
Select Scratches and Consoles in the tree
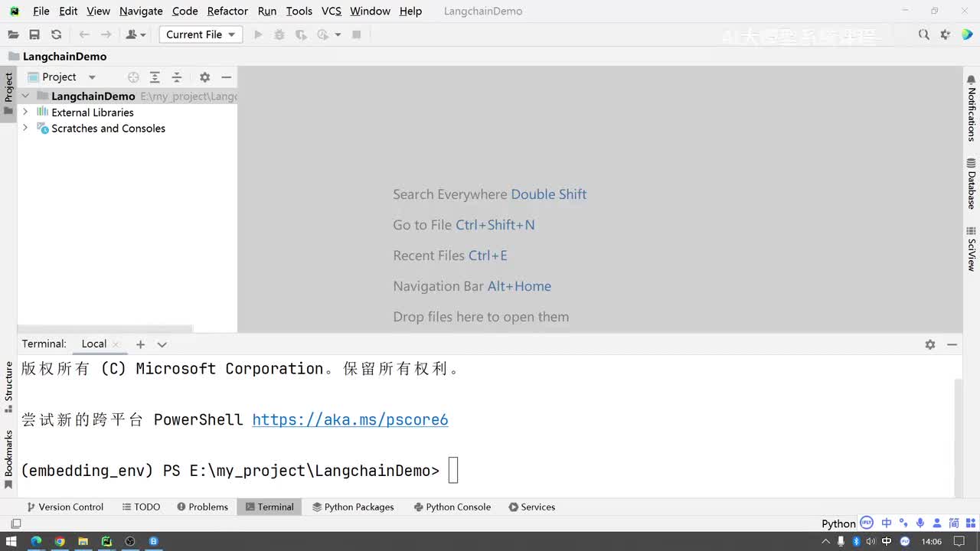click(x=108, y=129)
